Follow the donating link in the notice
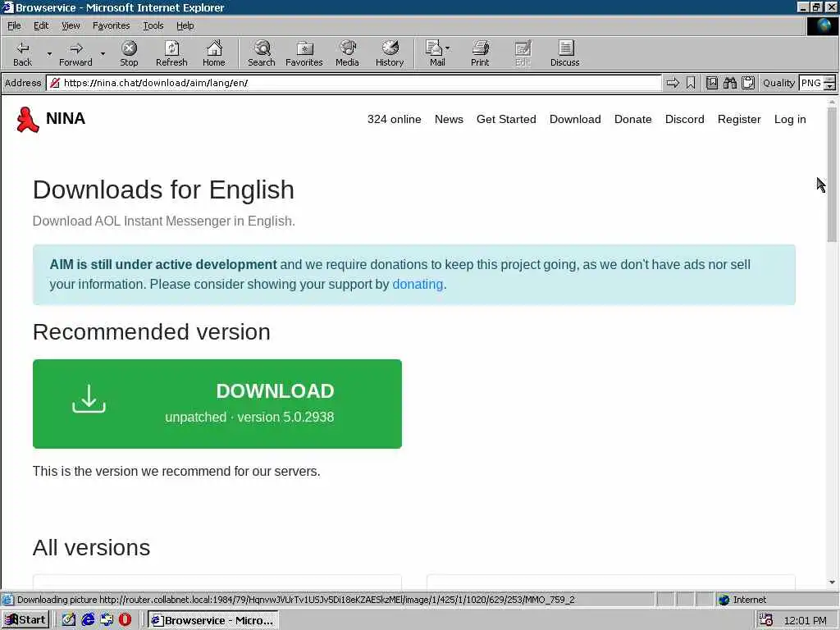 (418, 284)
